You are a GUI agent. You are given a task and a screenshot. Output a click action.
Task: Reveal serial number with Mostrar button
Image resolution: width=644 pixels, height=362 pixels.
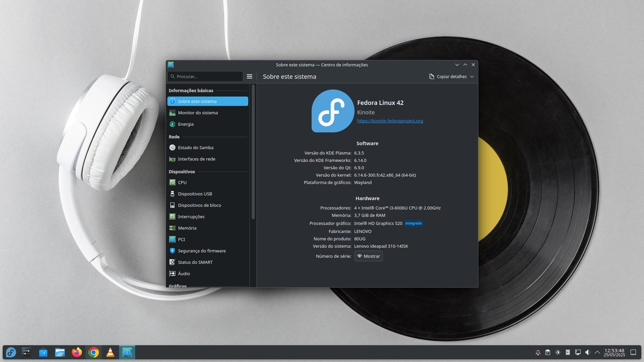pyautogui.click(x=368, y=256)
